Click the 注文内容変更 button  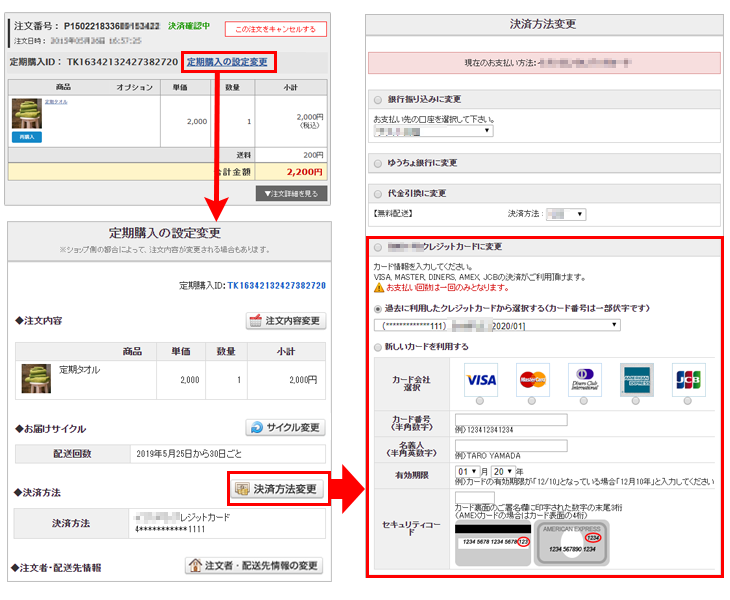click(x=286, y=321)
